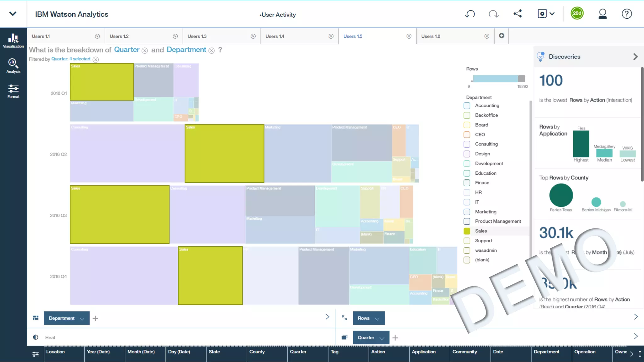
Task: Click the Quarter: 4 selected filter link
Action: point(71,59)
